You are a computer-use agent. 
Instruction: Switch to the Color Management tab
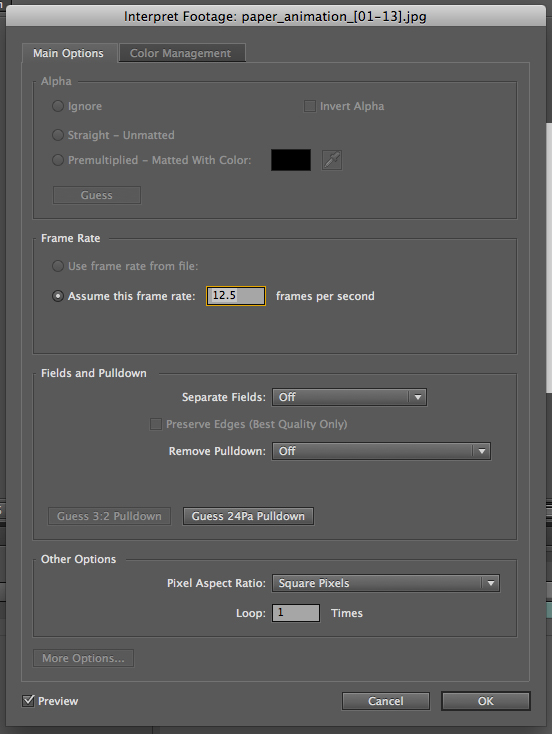tap(182, 53)
